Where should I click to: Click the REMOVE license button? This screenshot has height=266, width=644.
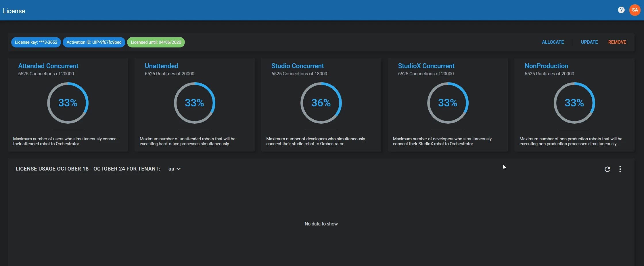tap(617, 42)
